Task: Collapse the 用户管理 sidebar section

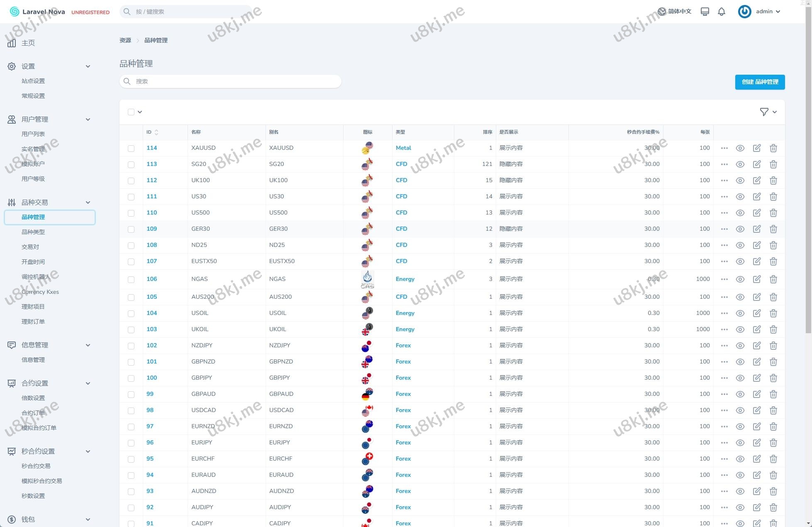Action: [88, 120]
